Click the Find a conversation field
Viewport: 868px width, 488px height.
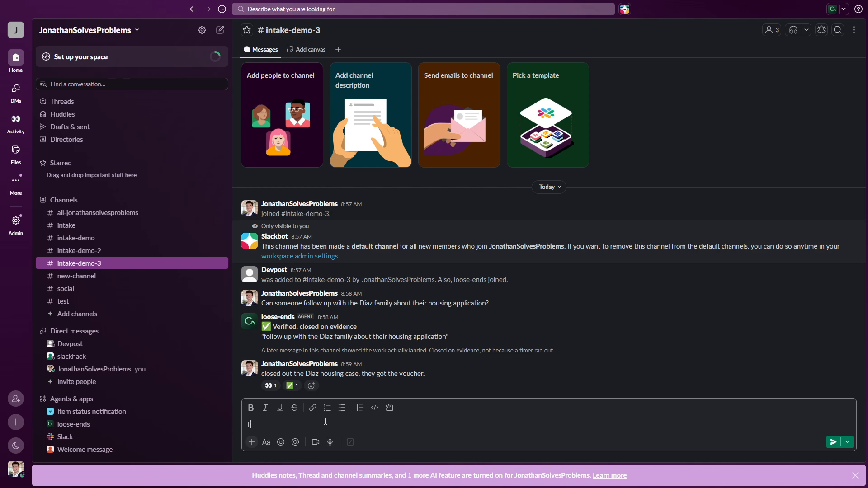(x=132, y=84)
